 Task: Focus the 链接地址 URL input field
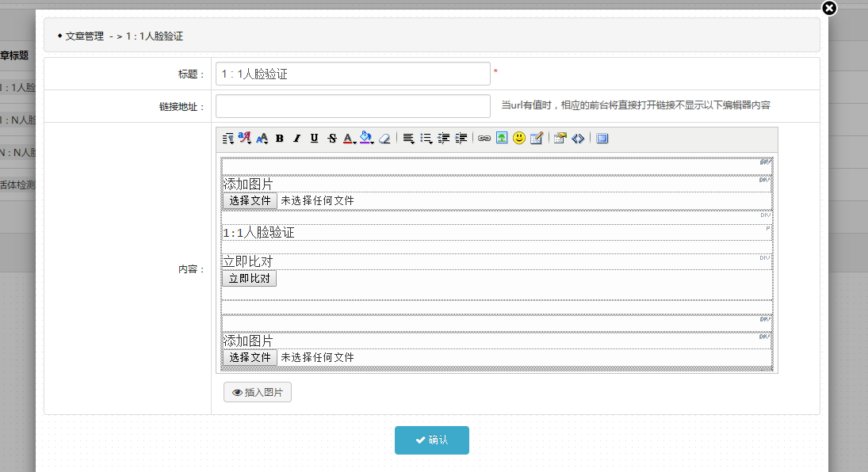(x=353, y=106)
